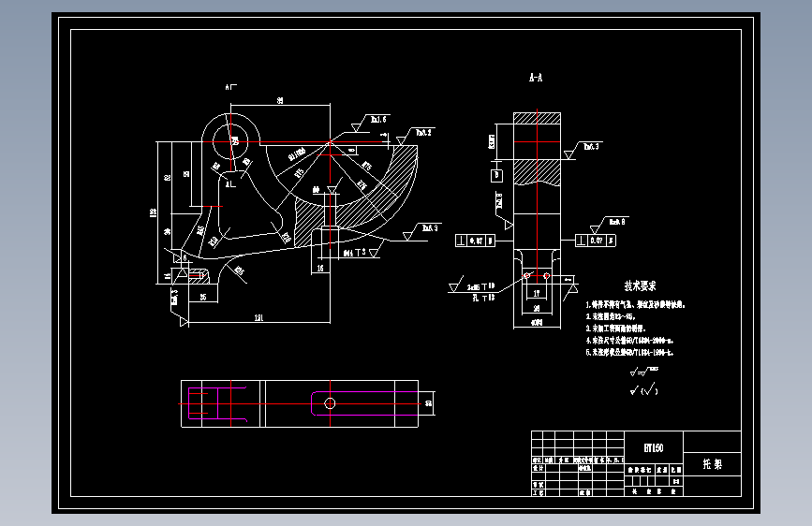This screenshot has width=812, height=526.
Task: Click the 设计 cell in the title block
Action: (538, 468)
